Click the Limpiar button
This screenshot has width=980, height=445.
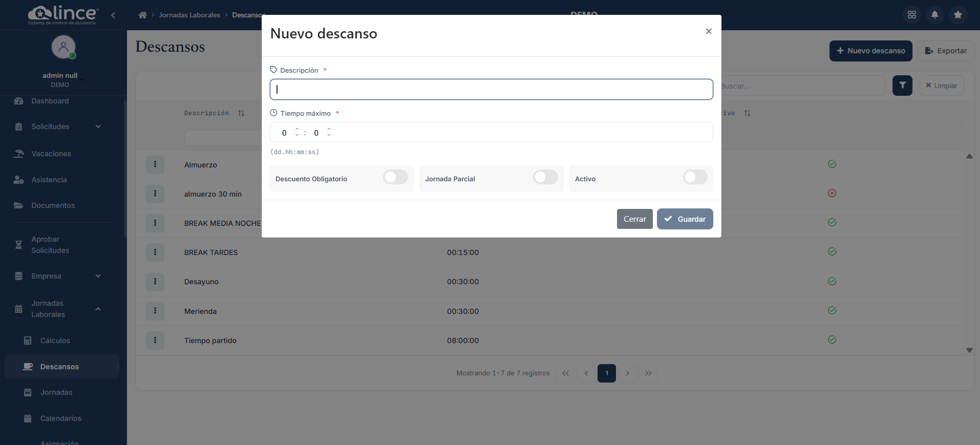click(941, 86)
